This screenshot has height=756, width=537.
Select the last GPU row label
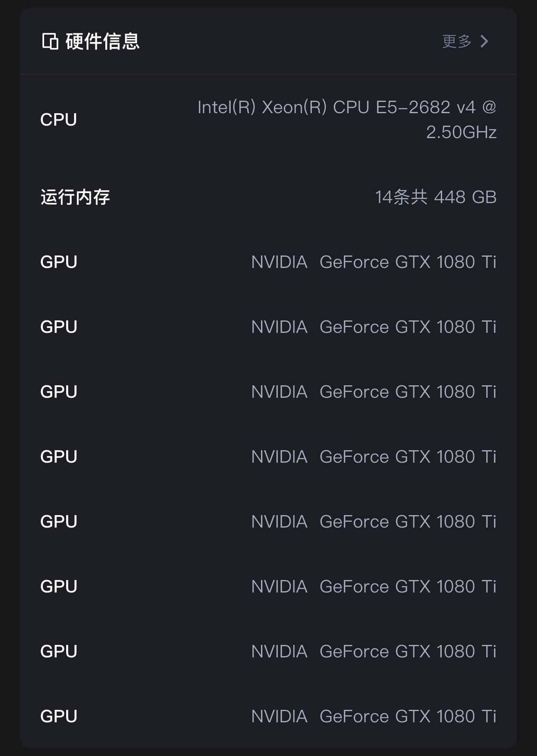tap(59, 716)
